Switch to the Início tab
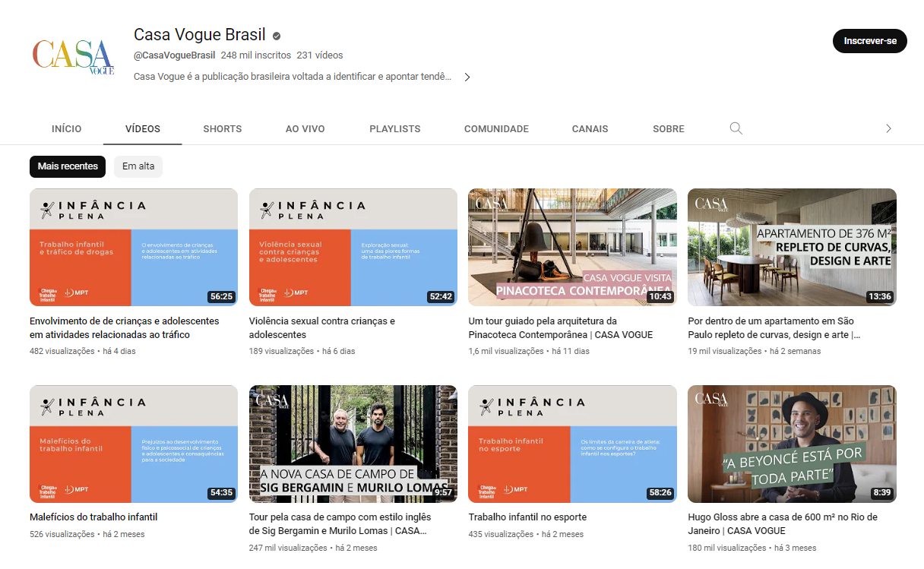The height and width of the screenshot is (569, 924). point(67,129)
